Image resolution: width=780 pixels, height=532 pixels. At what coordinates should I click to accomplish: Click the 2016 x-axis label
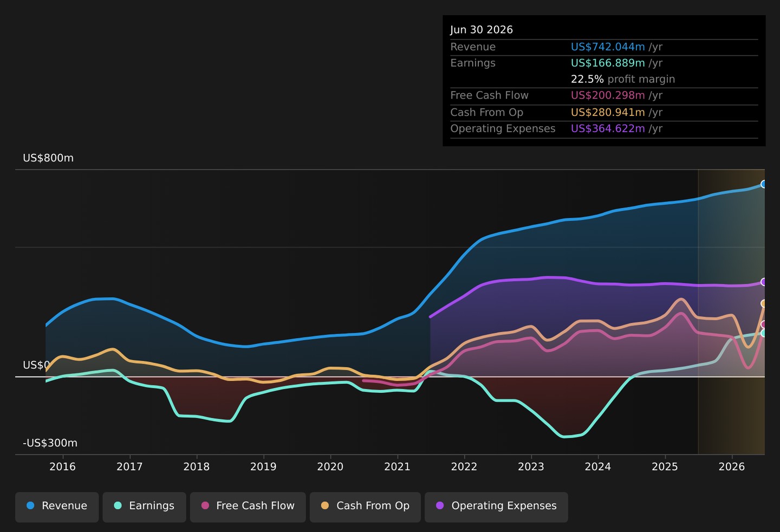[x=63, y=467]
